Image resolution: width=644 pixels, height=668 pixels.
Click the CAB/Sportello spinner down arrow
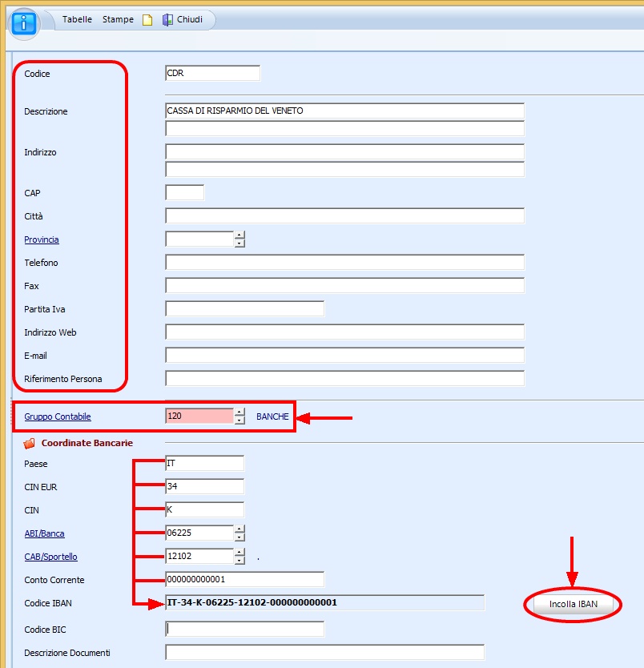[239, 561]
